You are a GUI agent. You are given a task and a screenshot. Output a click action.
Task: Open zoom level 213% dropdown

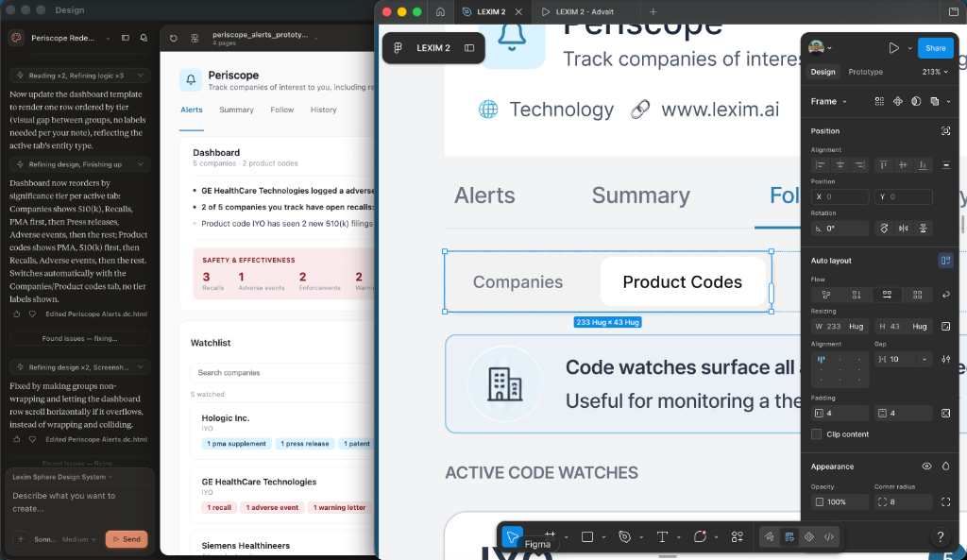click(935, 72)
